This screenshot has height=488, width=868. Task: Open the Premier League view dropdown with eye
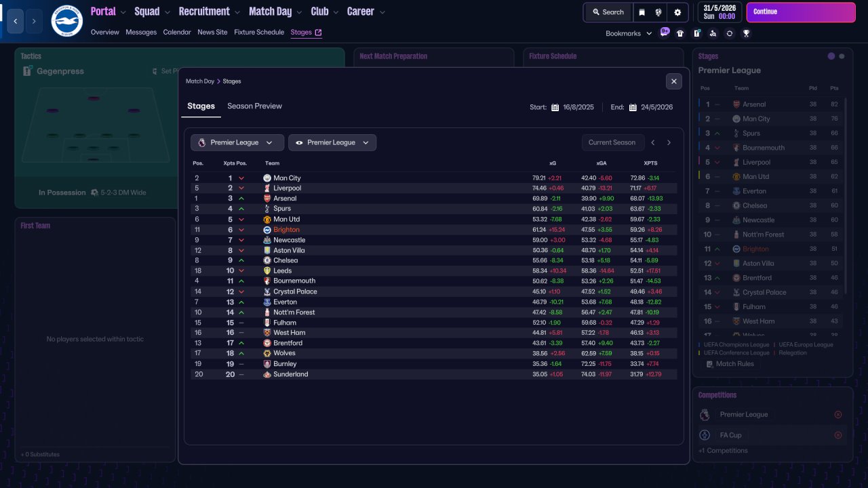(332, 142)
